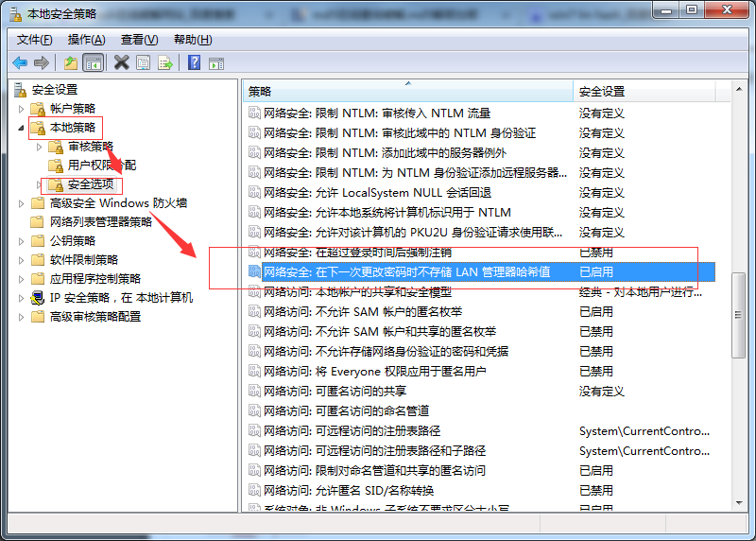The width and height of the screenshot is (756, 541).
Task: Maximize the 本地安全策略 window
Action: tap(692, 10)
